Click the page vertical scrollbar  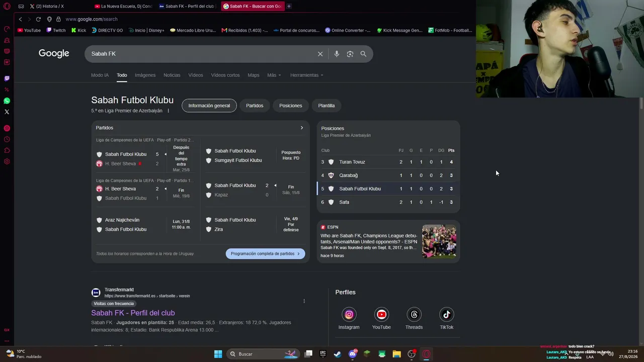tap(641, 103)
